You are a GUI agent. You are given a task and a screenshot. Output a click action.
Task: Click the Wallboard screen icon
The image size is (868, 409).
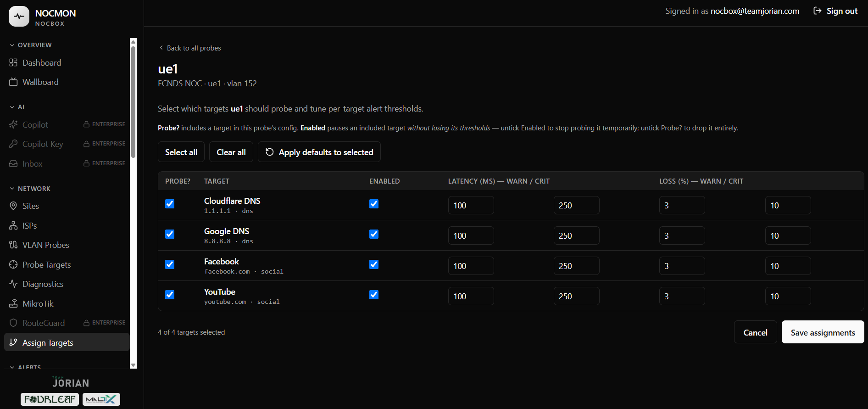click(x=13, y=82)
